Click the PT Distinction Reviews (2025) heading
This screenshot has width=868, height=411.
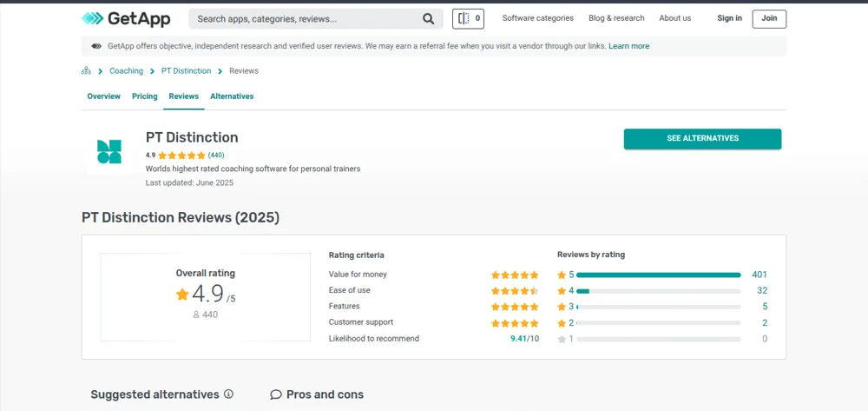(x=181, y=218)
